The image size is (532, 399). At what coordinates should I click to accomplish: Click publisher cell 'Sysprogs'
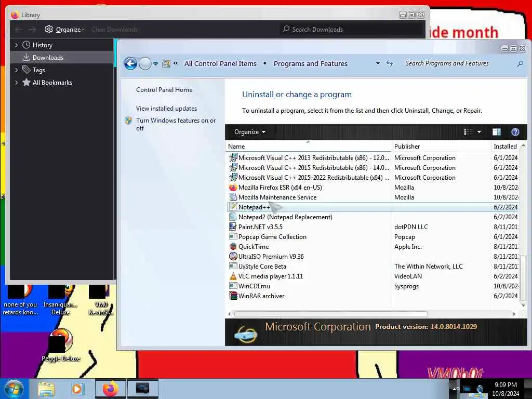406,286
